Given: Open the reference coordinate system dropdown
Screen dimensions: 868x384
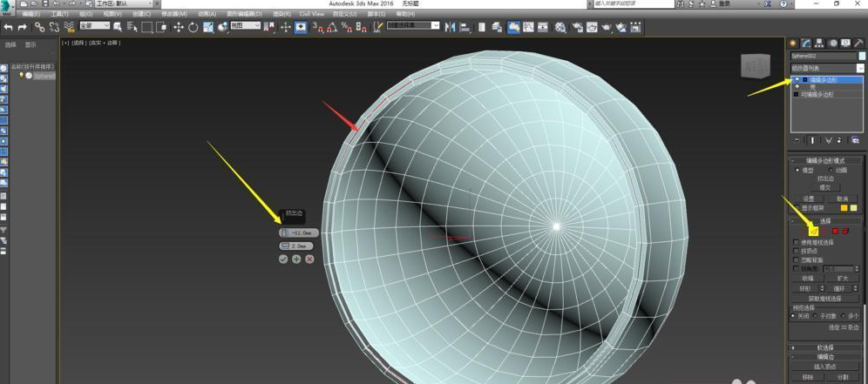Looking at the screenshot, I should coord(244,26).
